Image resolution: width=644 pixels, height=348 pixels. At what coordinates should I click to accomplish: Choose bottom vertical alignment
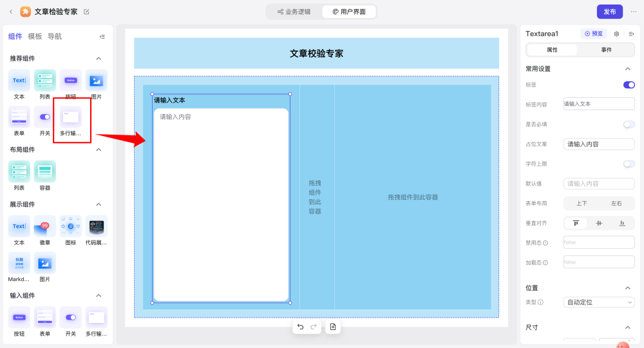(x=622, y=223)
